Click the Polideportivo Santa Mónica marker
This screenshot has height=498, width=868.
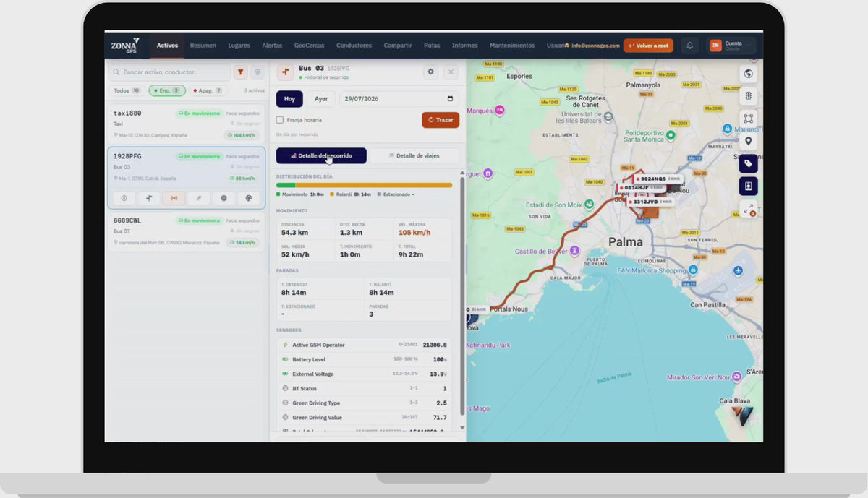coord(671,135)
